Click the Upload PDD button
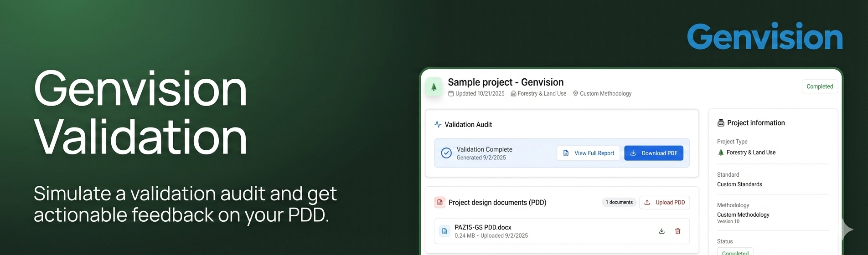The width and height of the screenshot is (868, 255). click(x=664, y=203)
